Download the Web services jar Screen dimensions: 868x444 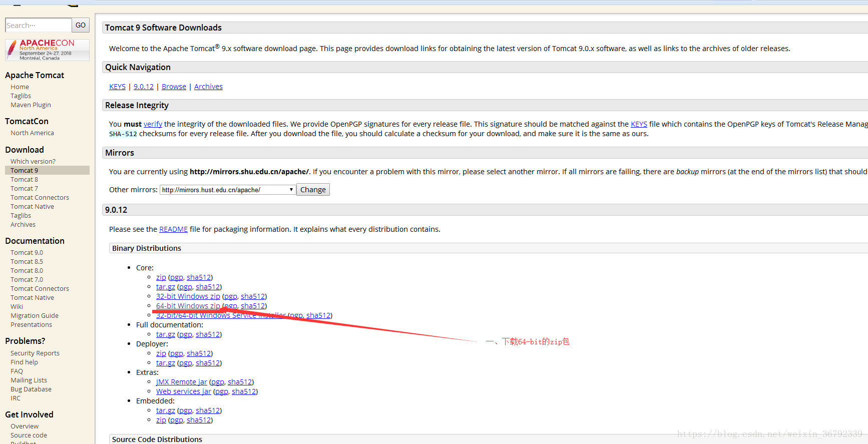(x=183, y=391)
